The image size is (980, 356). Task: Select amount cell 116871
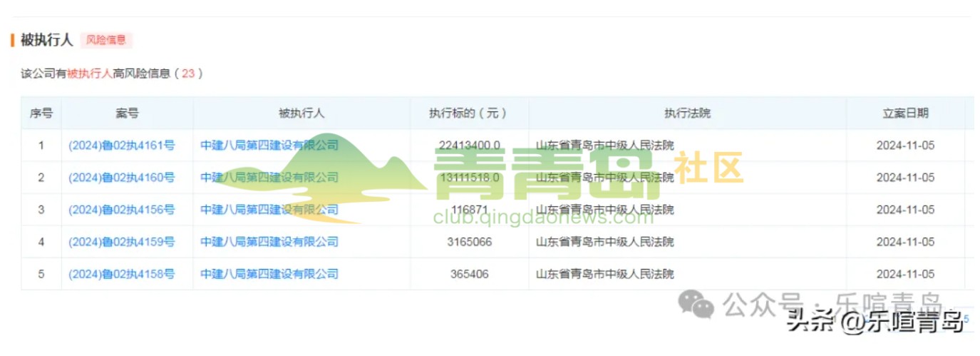pyautogui.click(x=469, y=210)
